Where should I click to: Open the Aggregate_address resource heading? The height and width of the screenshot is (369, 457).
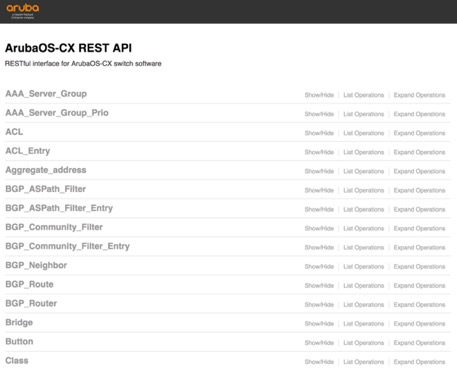coord(46,170)
